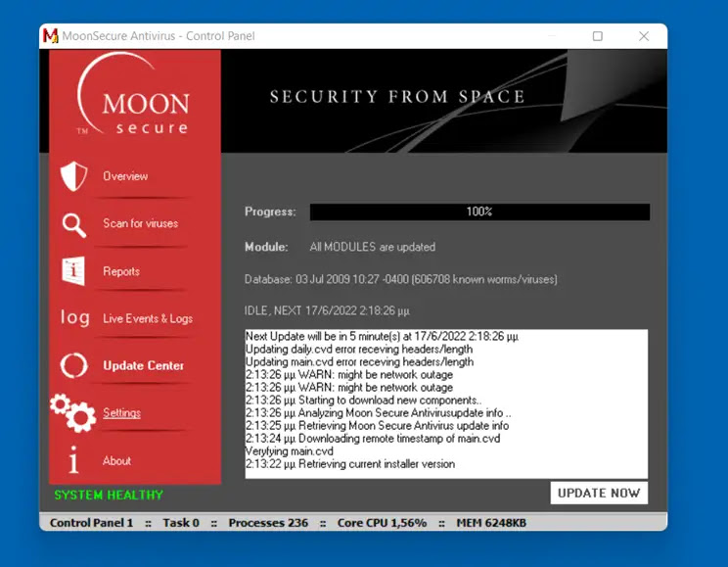728x567 pixels.
Task: Open the Settings link
Action: click(121, 412)
